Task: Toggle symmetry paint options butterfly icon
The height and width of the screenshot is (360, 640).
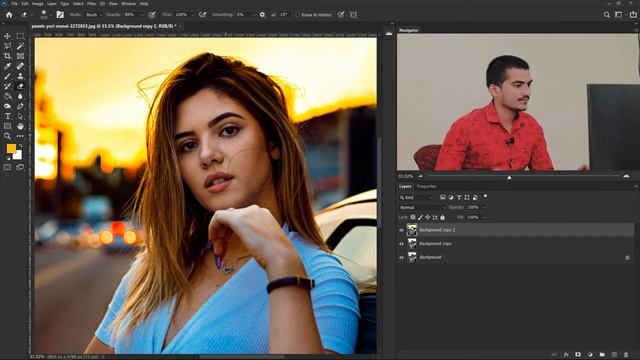Action: (353, 15)
